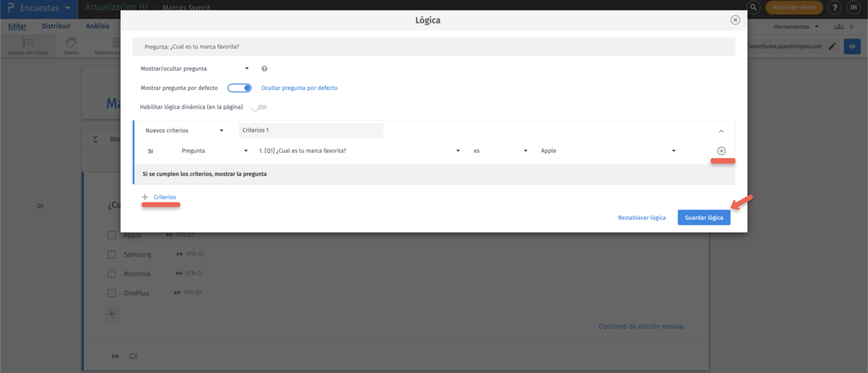Screen dimensions: 868x373
Task: Click Restablecer lógica
Action: coord(642,217)
